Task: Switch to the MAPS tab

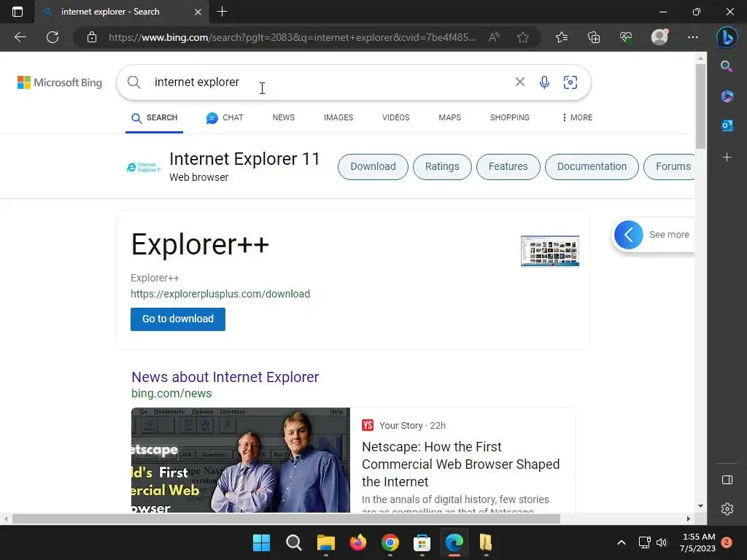Action: [449, 117]
